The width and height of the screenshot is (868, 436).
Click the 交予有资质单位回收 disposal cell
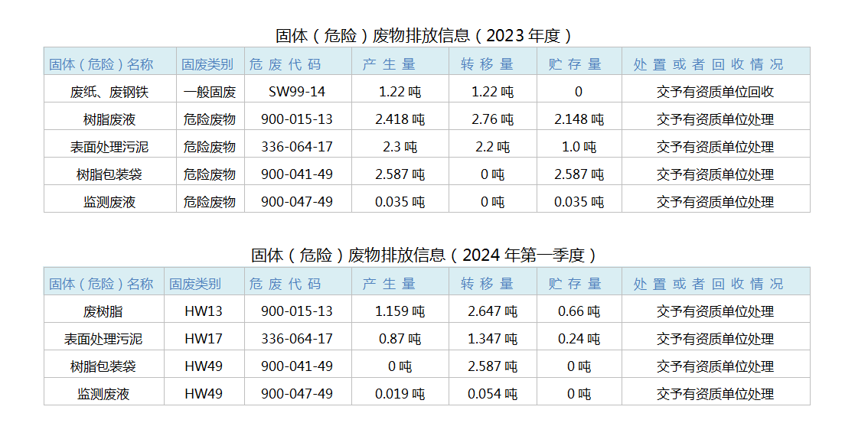pos(715,92)
